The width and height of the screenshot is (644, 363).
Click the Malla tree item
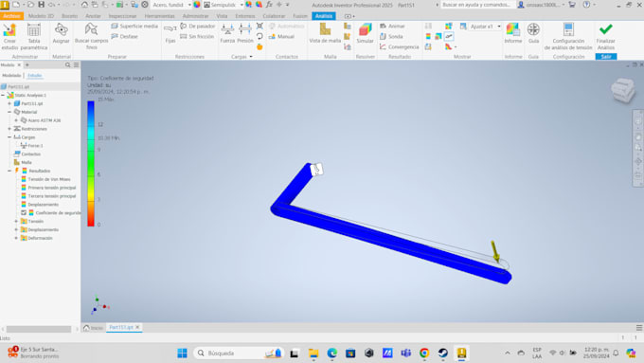click(x=27, y=162)
